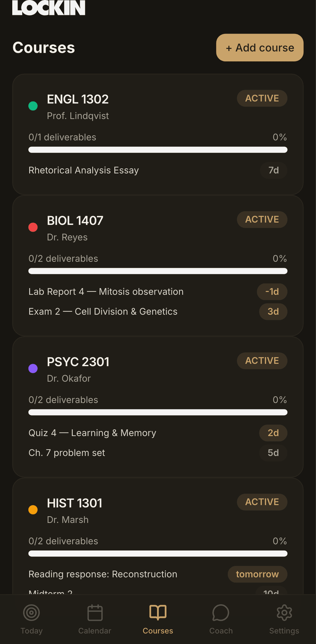The width and height of the screenshot is (316, 644).
Task: Click the LOCKIN logo
Action: tap(48, 8)
